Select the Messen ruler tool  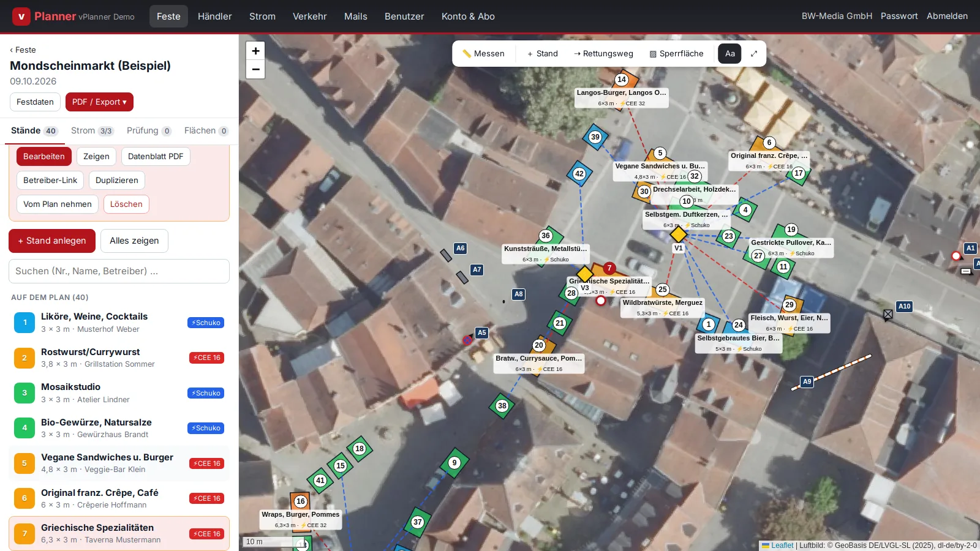tap(483, 54)
